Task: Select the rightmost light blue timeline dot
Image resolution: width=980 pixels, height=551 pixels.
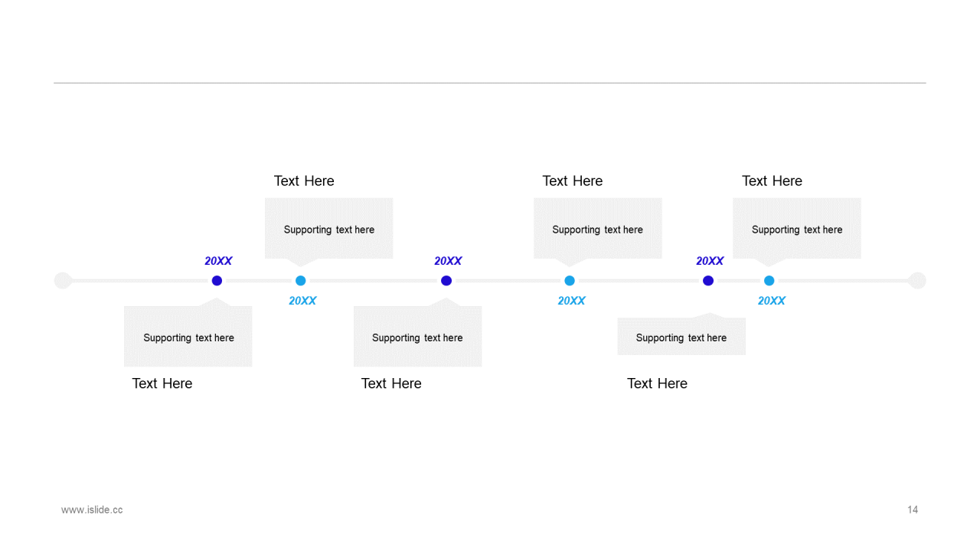Action: 769,281
